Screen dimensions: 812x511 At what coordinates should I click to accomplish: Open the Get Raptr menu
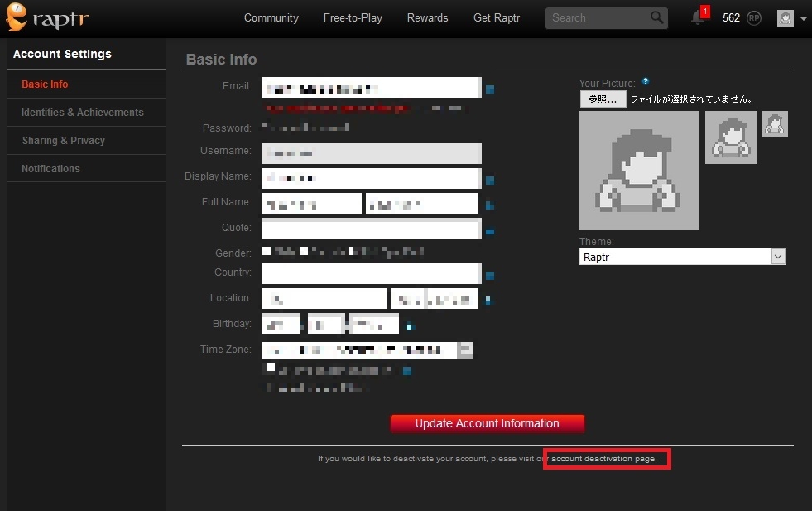click(x=496, y=17)
